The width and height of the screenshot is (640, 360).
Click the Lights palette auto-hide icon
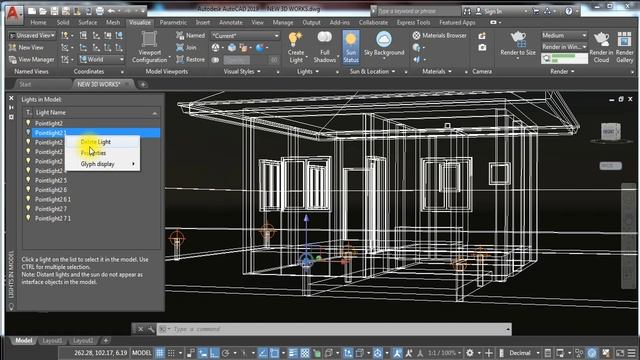click(11, 107)
